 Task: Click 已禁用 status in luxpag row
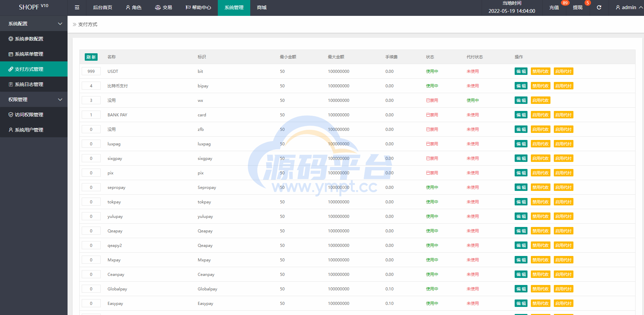[432, 144]
